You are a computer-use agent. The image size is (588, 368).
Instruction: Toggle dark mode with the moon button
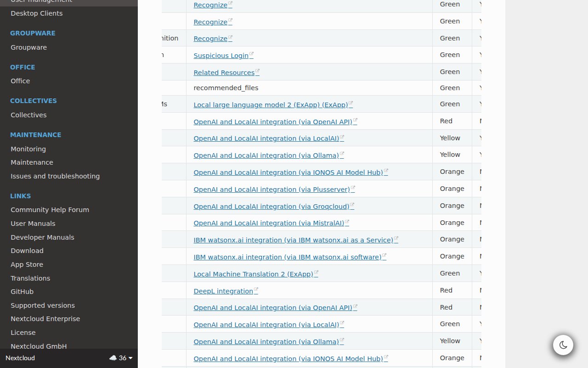pyautogui.click(x=563, y=345)
